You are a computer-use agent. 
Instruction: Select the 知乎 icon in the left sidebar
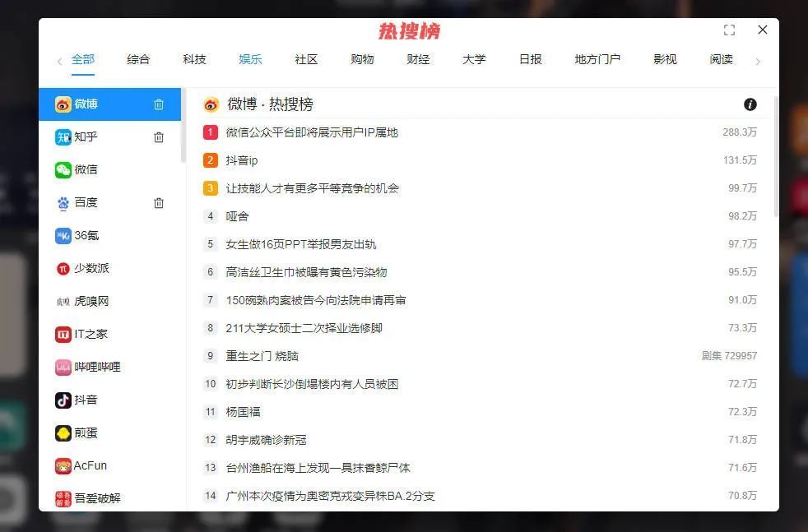[x=63, y=136]
